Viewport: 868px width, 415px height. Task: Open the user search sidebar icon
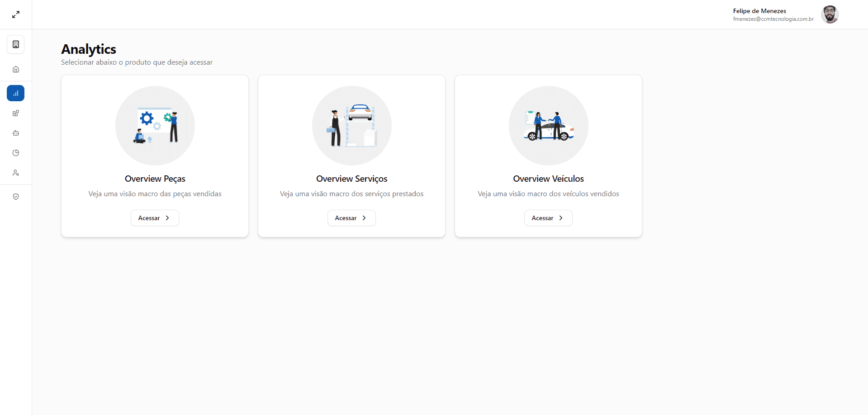(16, 173)
